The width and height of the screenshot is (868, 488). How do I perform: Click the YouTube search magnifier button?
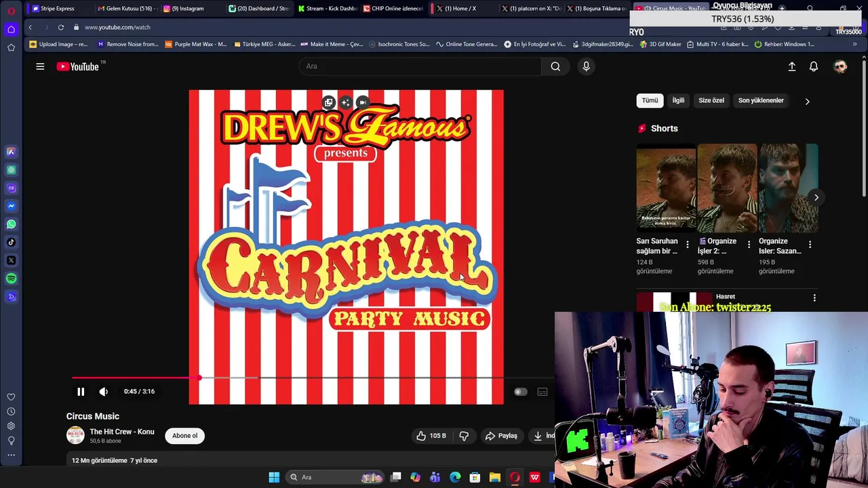[555, 66]
